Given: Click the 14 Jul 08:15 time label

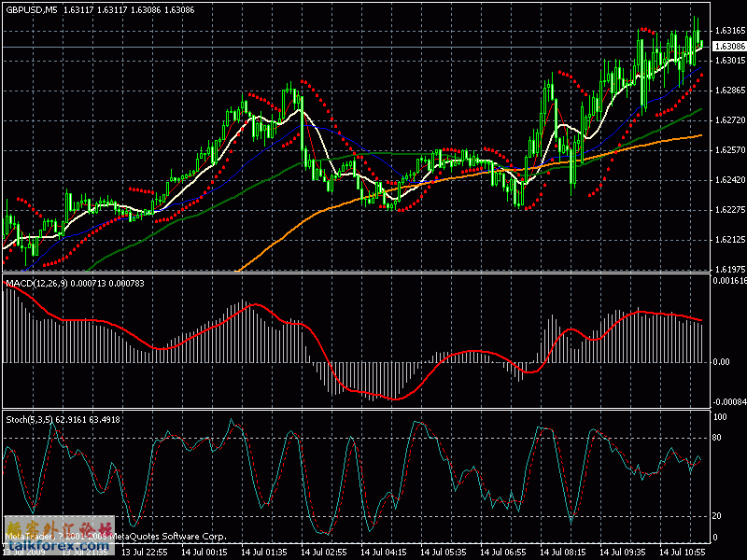Looking at the screenshot, I should (x=563, y=553).
